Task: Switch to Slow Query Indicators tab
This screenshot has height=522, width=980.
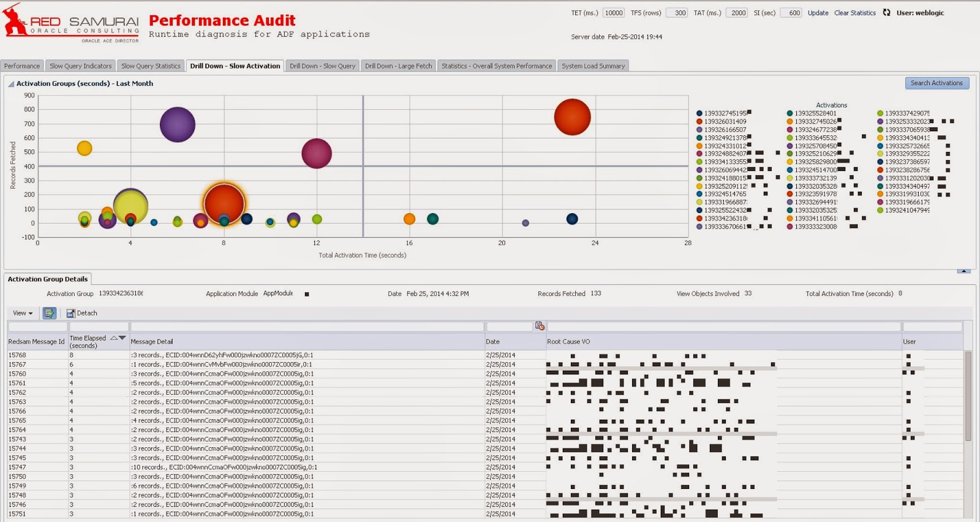Action: click(x=80, y=66)
